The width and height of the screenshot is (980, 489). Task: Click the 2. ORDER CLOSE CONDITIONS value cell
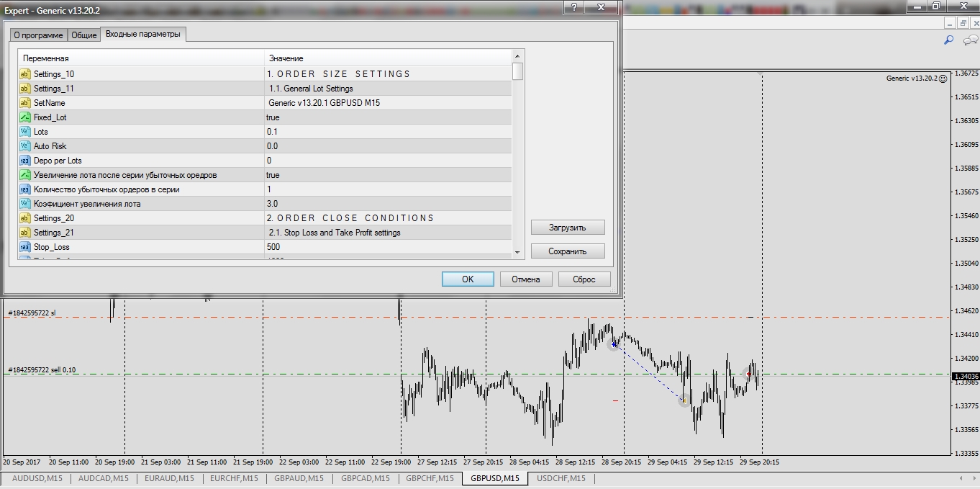coord(388,218)
